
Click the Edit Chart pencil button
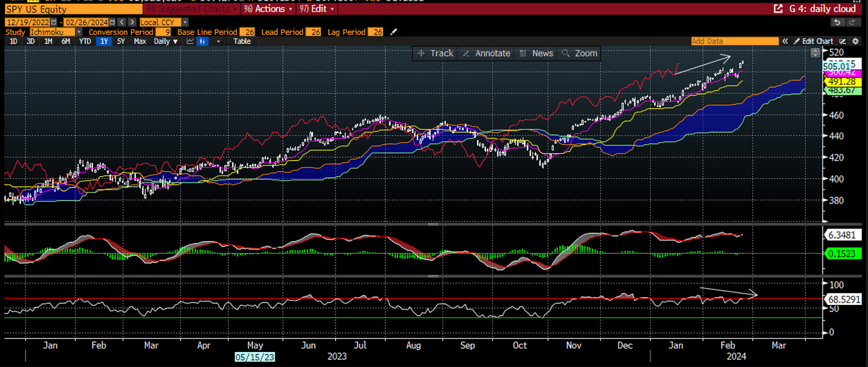coord(813,41)
